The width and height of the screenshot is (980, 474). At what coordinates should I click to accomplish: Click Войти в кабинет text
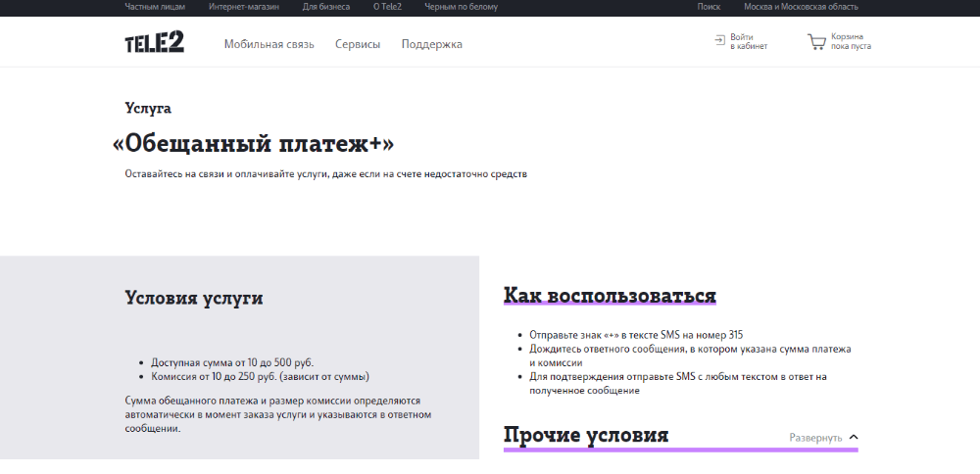(x=749, y=41)
